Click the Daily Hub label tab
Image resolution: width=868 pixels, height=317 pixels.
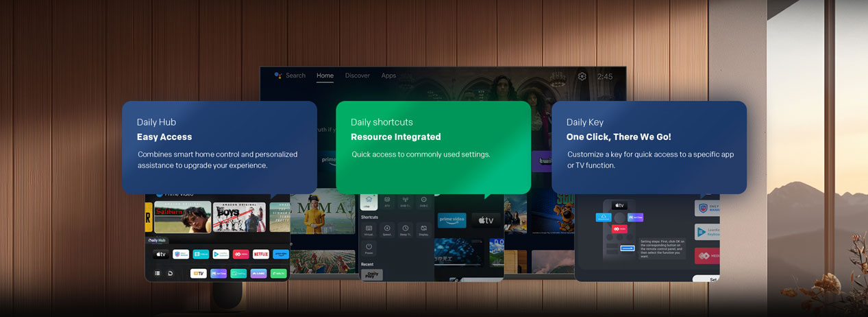coord(158,240)
